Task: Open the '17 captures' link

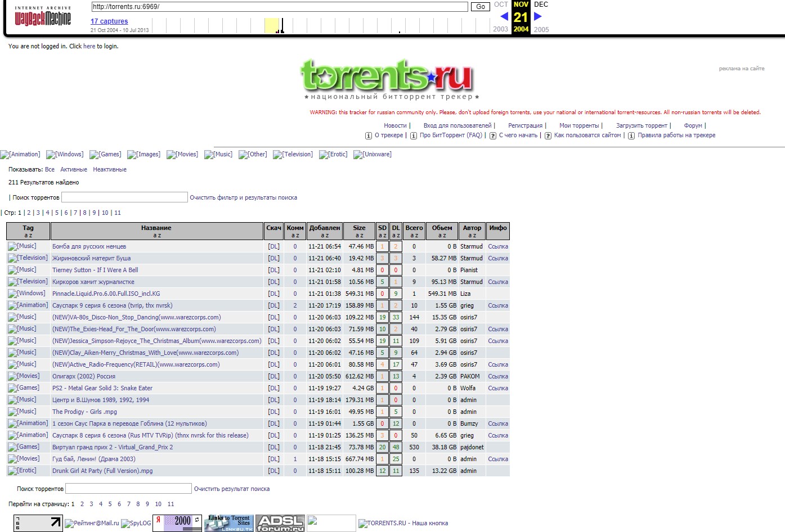Action: coord(109,21)
